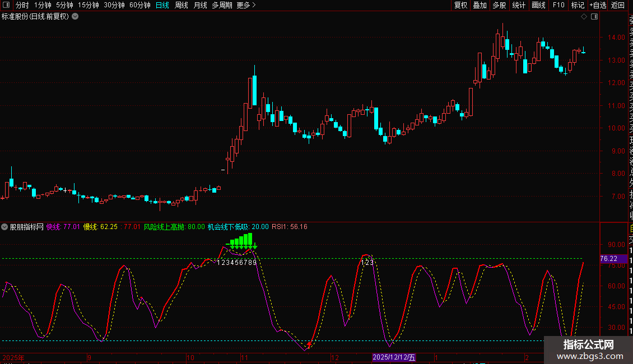Viewport: 633px width, 364px height.
Task: Click the 快线: 77.01 indicator value
Action: pyautogui.click(x=63, y=227)
